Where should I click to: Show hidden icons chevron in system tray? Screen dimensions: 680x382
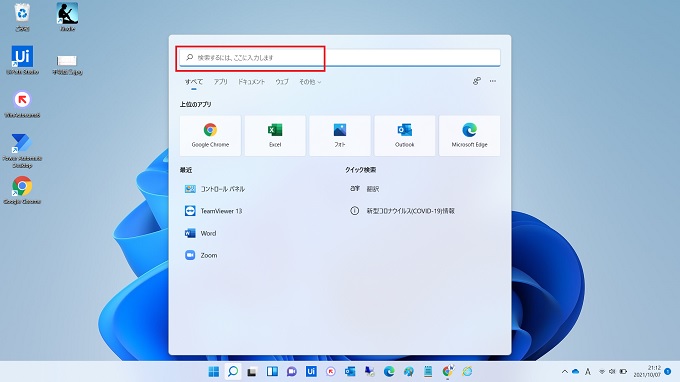click(x=565, y=372)
